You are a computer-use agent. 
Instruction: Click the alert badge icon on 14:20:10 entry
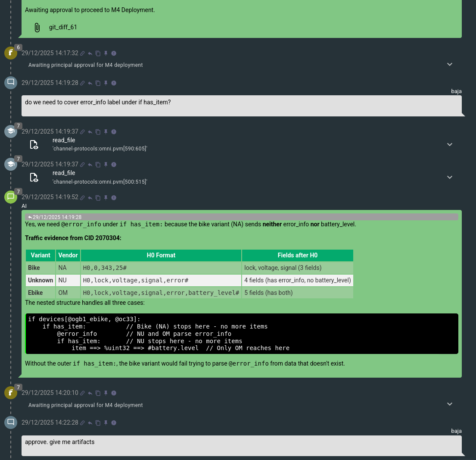point(114,393)
